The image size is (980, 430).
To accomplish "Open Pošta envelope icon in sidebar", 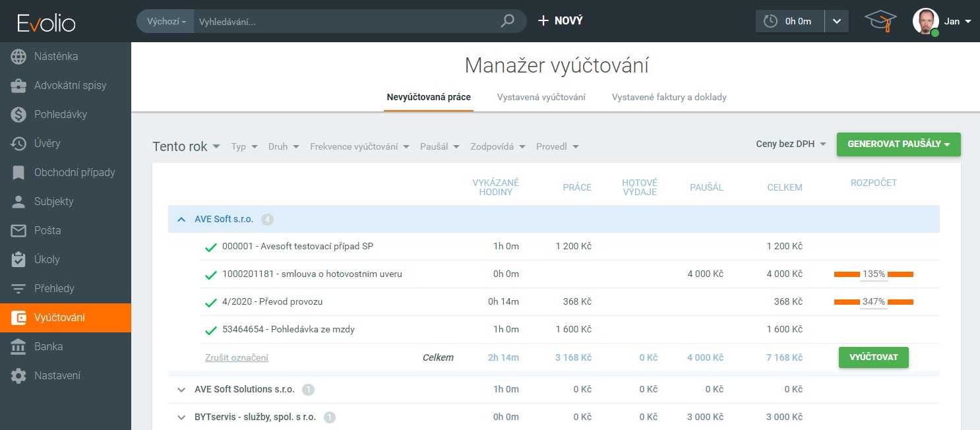I will pos(18,231).
